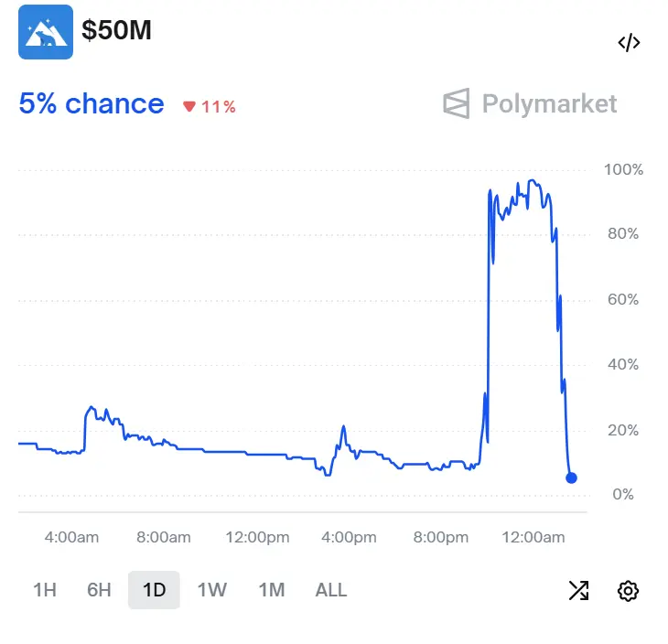Click the 4:00am x-axis label
Image resolution: width=668 pixels, height=644 pixels.
point(71,537)
